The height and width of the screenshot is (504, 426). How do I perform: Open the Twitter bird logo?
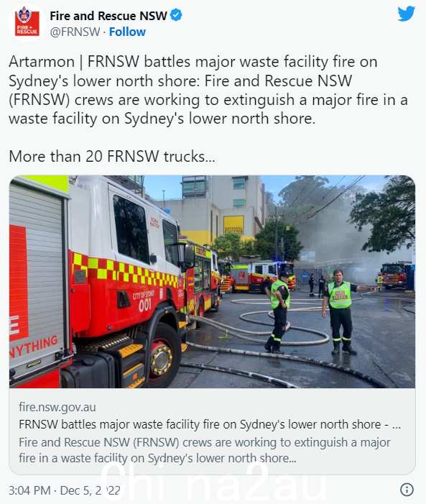coord(406,14)
